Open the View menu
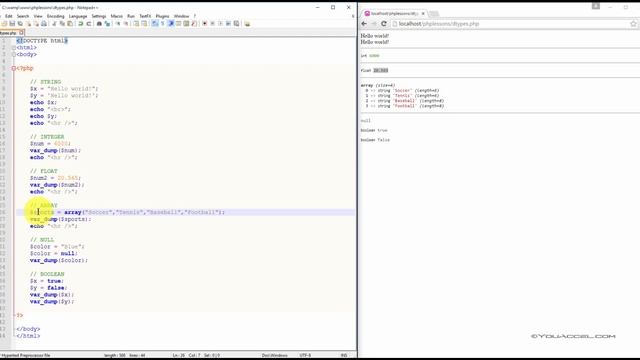 pyautogui.click(x=38, y=16)
